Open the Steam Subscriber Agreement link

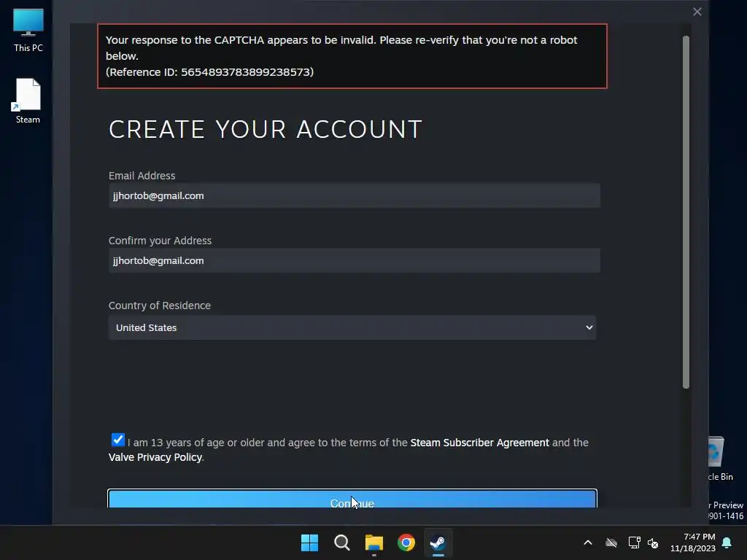(x=479, y=443)
